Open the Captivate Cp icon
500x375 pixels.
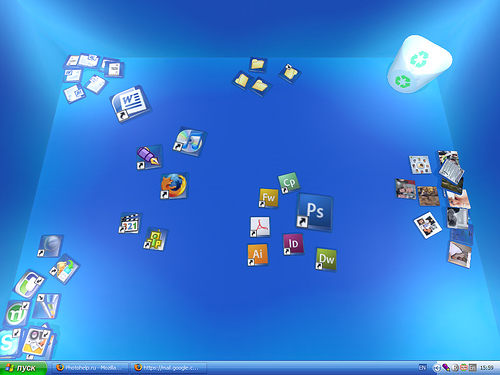click(289, 182)
